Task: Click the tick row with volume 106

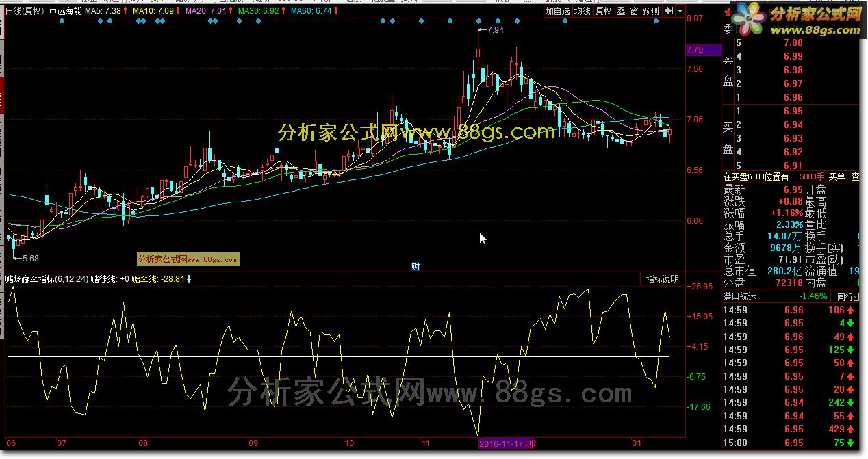Action: point(791,310)
